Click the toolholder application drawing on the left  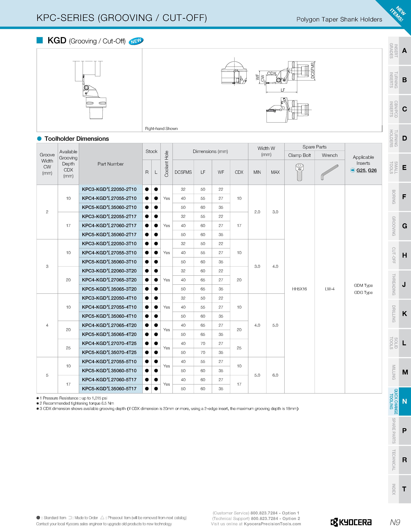(89, 90)
